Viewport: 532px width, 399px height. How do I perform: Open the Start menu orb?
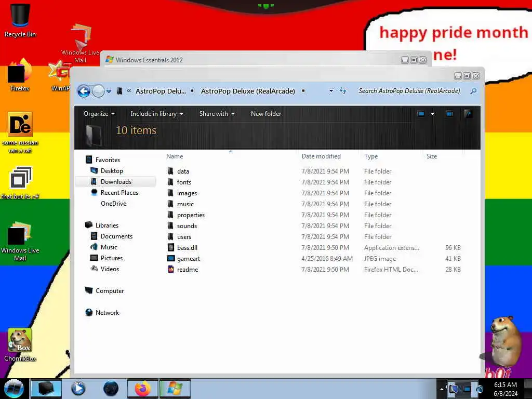click(x=14, y=389)
